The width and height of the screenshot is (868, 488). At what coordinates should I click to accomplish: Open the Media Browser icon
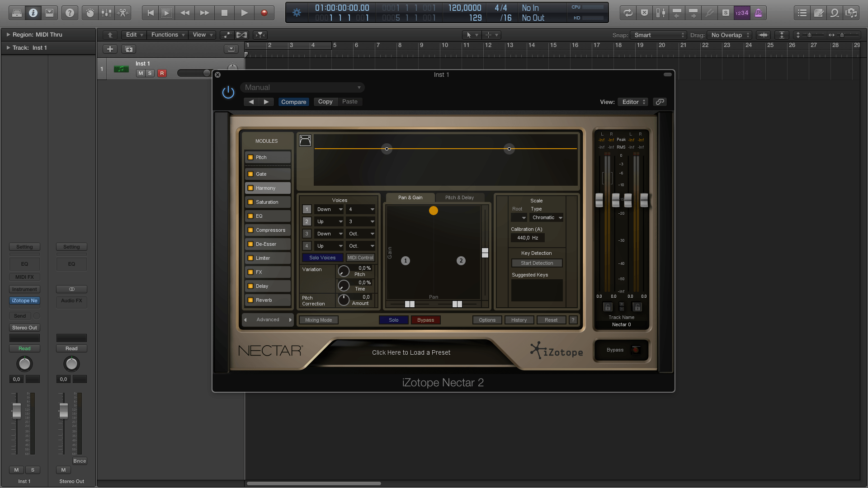click(x=851, y=13)
